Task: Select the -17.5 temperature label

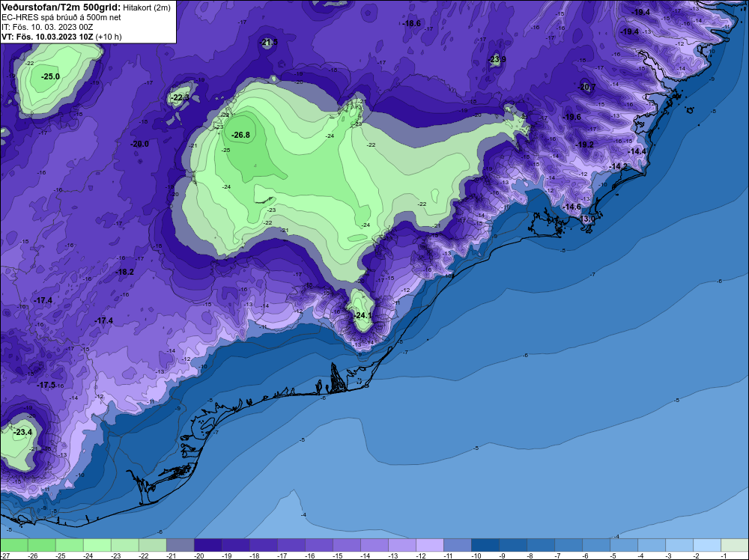Action: click(46, 385)
